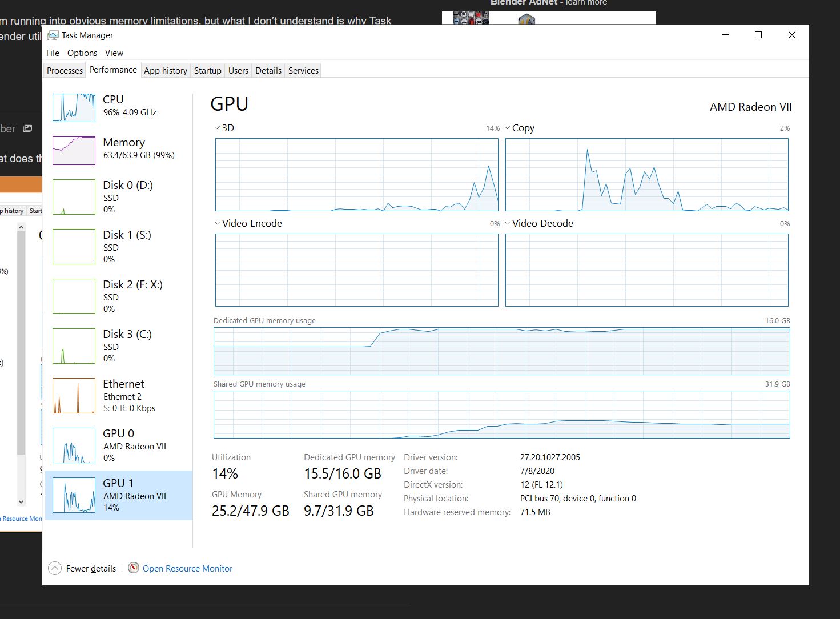Viewport: 840px width, 619px height.
Task: Click the Task Manager title bar icon
Action: click(x=53, y=35)
